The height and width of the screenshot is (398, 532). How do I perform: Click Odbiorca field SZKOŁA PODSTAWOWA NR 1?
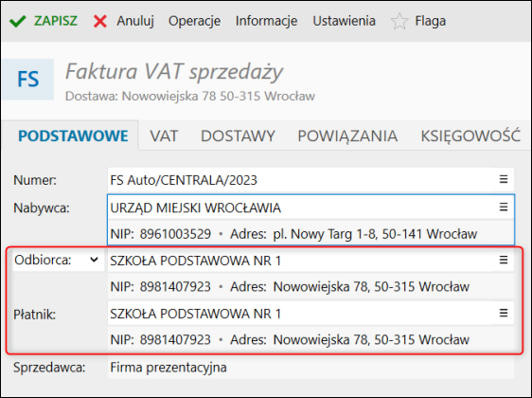tap(310, 261)
